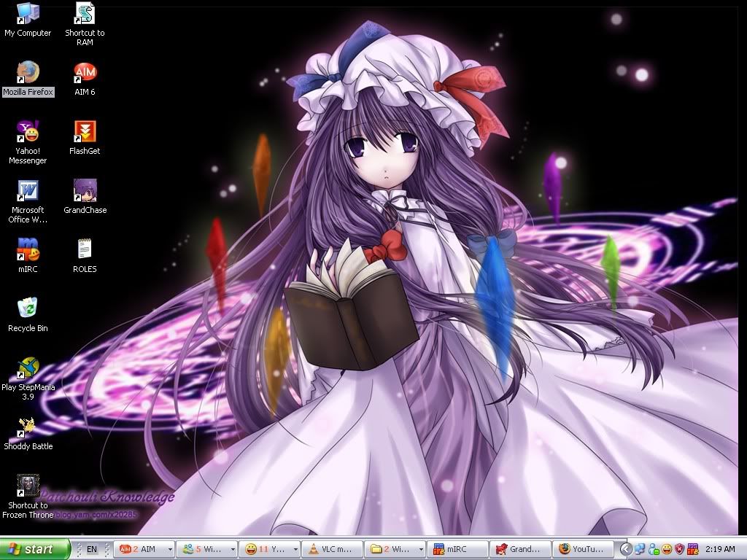Click the 2:19 AM taskbar clock
The width and height of the screenshot is (747, 560).
click(720, 549)
